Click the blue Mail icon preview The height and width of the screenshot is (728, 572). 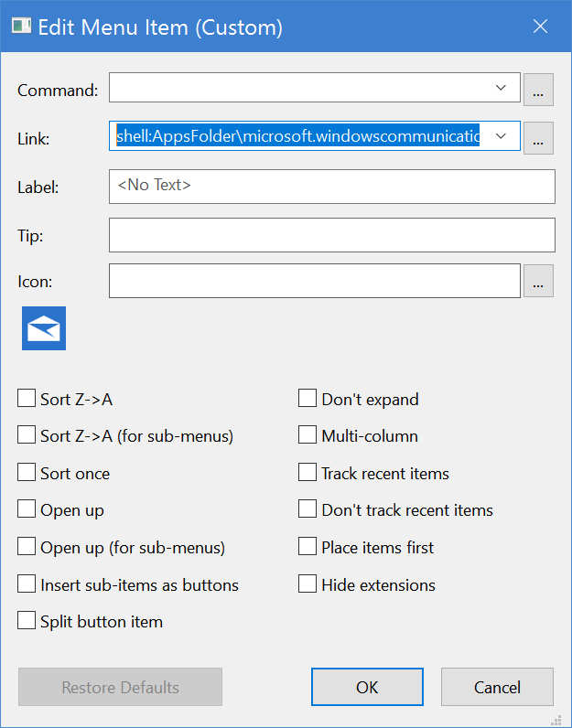[44, 329]
